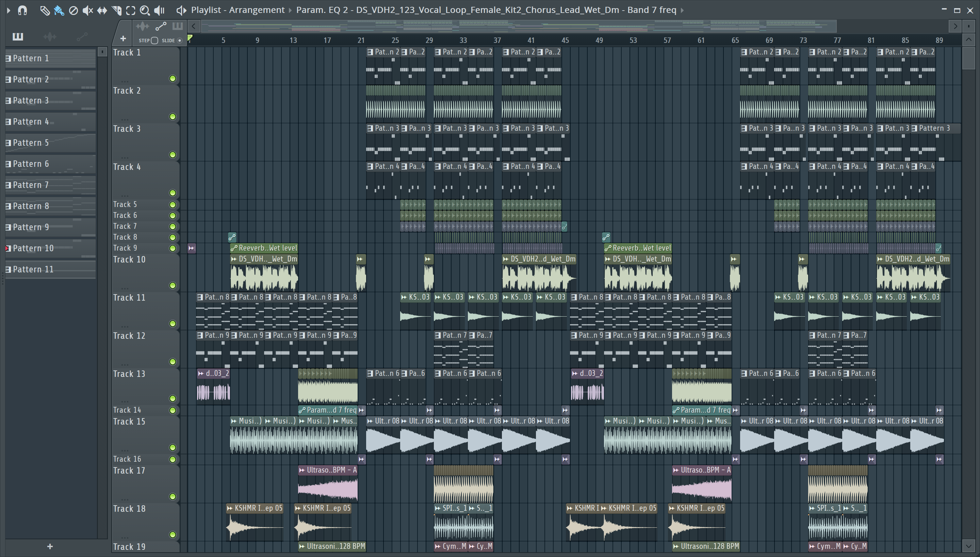Screen dimensions: 980x557
Task: Show patterns in picker via piano icon
Action: point(18,36)
